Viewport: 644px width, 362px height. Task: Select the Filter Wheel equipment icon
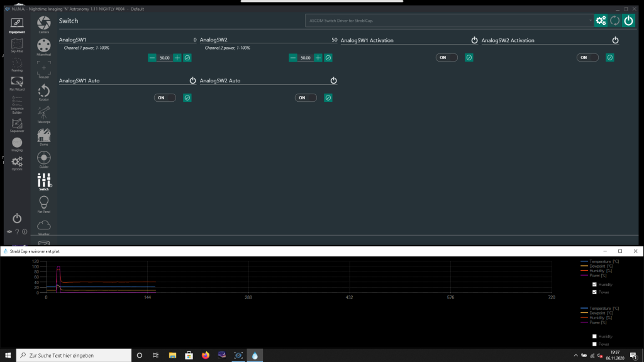tap(43, 47)
